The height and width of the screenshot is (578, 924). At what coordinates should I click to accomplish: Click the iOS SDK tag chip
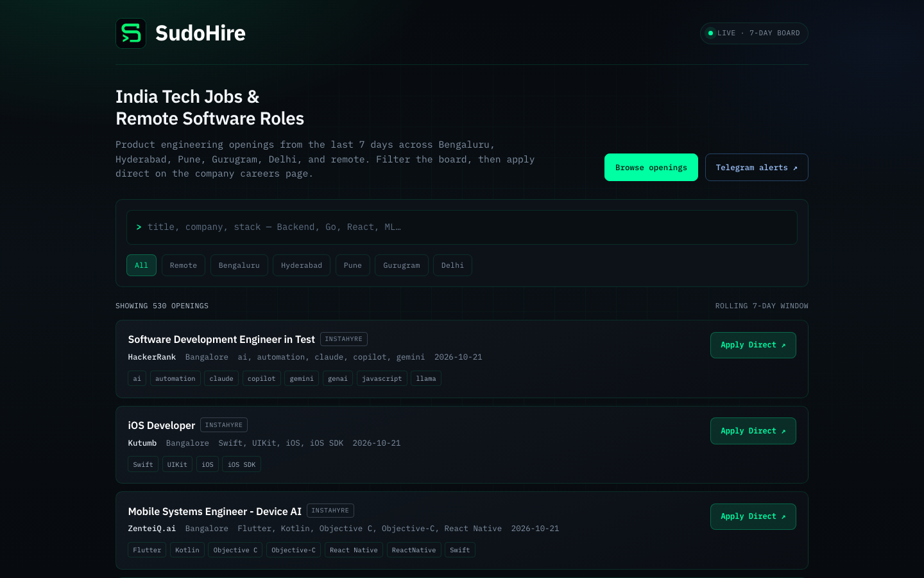tap(242, 465)
